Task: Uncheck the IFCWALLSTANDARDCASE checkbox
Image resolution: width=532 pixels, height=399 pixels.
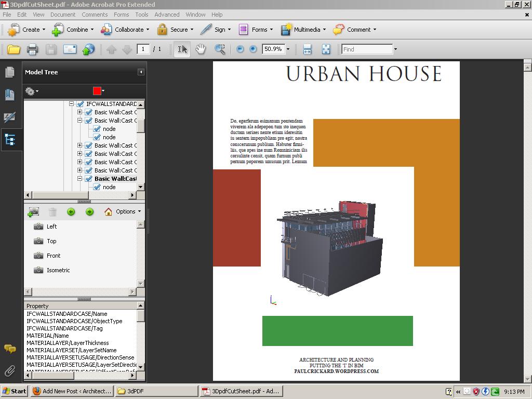Action: tap(81, 104)
